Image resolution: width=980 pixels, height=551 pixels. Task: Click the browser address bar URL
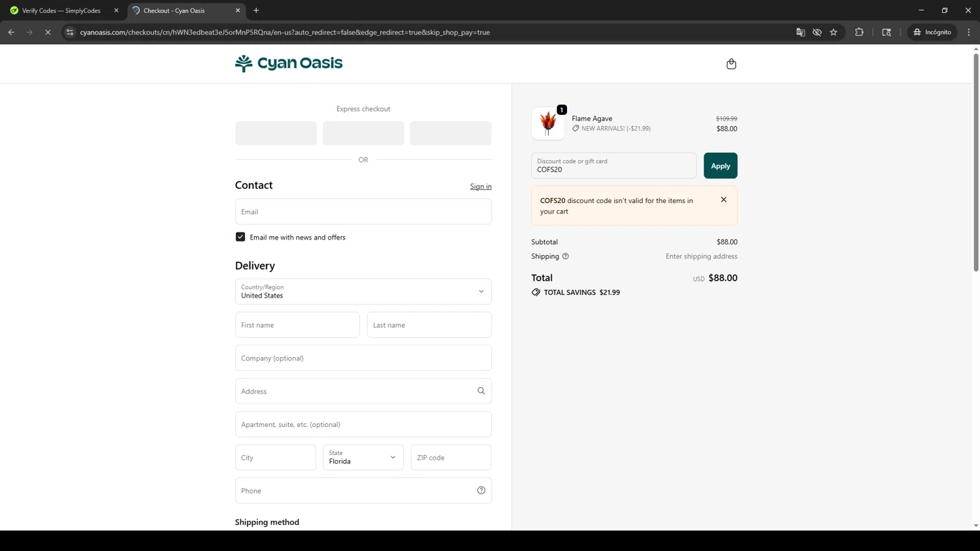coord(285,32)
